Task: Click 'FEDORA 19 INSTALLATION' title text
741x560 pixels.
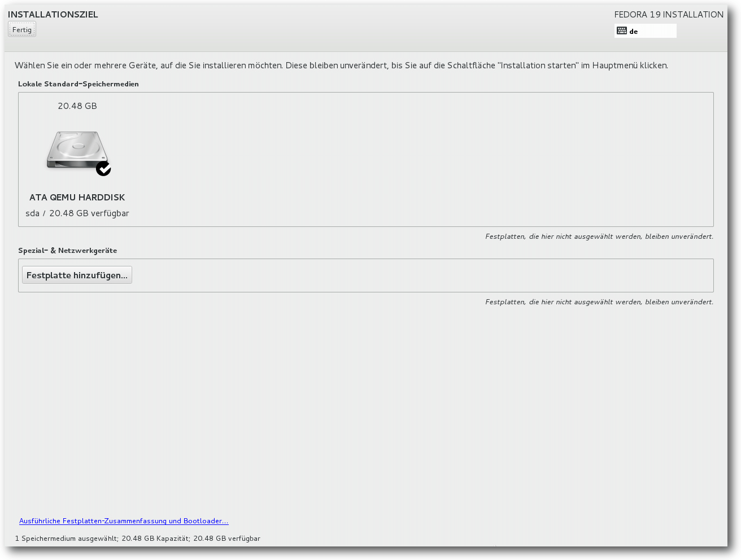Action: click(669, 14)
